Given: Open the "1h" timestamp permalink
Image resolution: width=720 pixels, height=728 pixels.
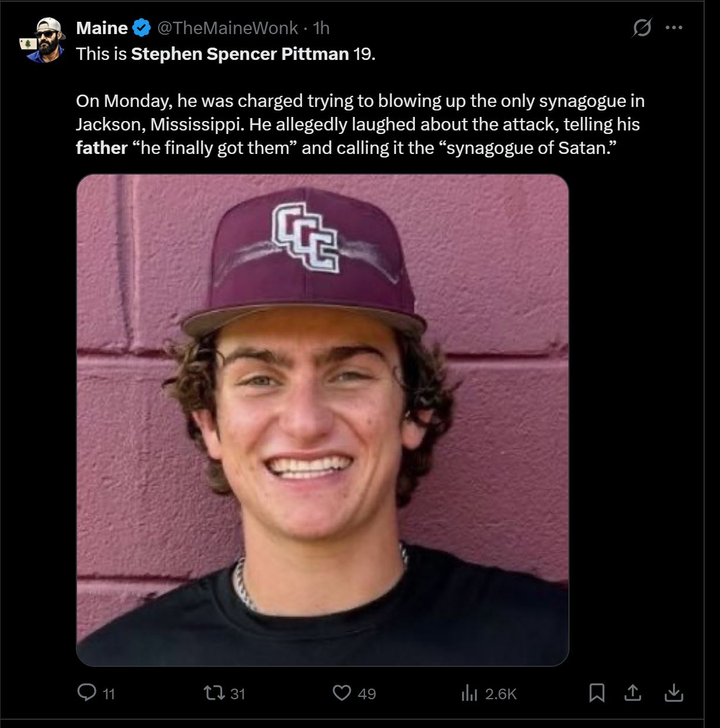Looking at the screenshot, I should point(322,28).
